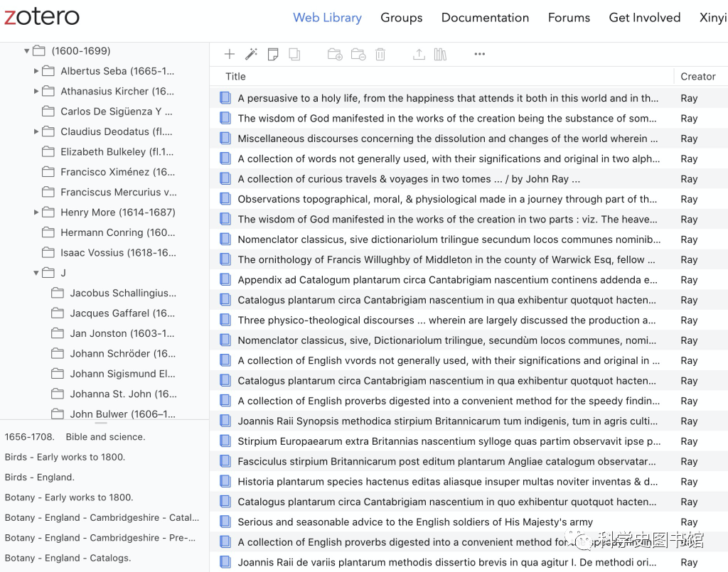Viewport: 728px width, 572px height.
Task: Expand the Albertus Seba collection
Action: [x=36, y=71]
